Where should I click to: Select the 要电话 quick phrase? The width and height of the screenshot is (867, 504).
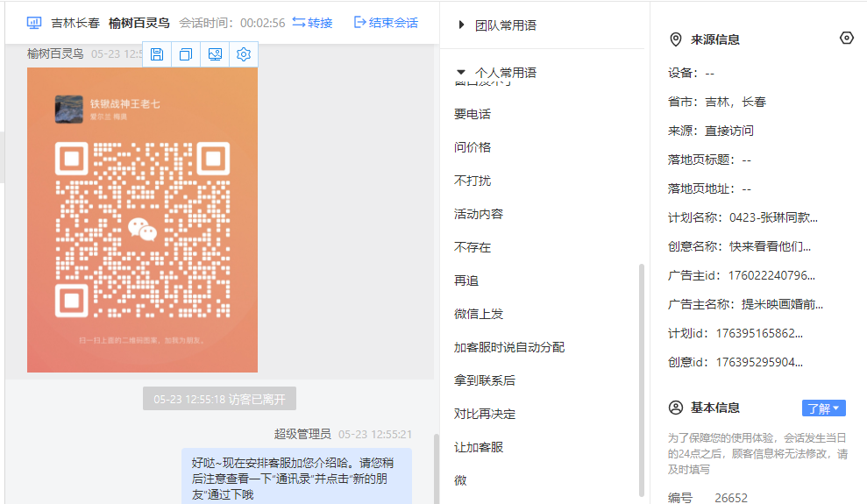tap(473, 115)
